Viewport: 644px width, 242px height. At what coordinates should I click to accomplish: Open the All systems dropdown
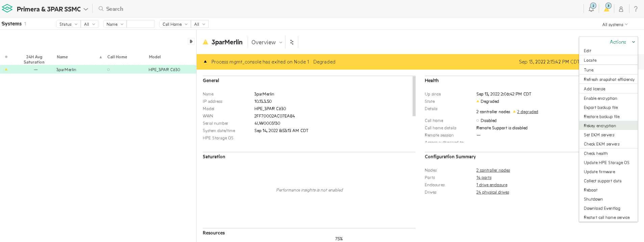pyautogui.click(x=615, y=24)
